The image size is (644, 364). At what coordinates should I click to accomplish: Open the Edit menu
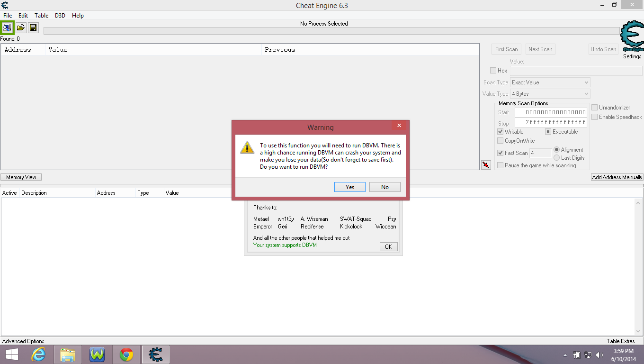(x=23, y=16)
